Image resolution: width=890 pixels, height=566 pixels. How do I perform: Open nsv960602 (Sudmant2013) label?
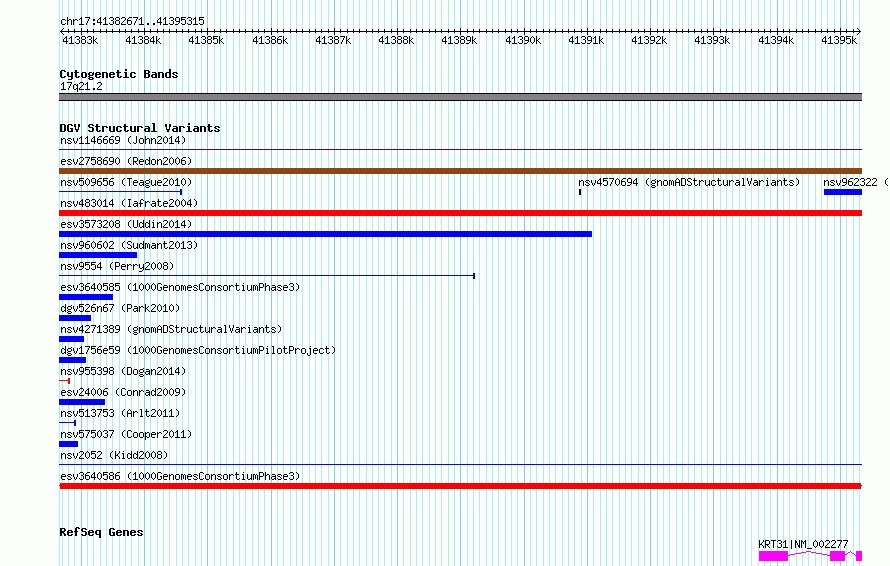[x=129, y=245]
